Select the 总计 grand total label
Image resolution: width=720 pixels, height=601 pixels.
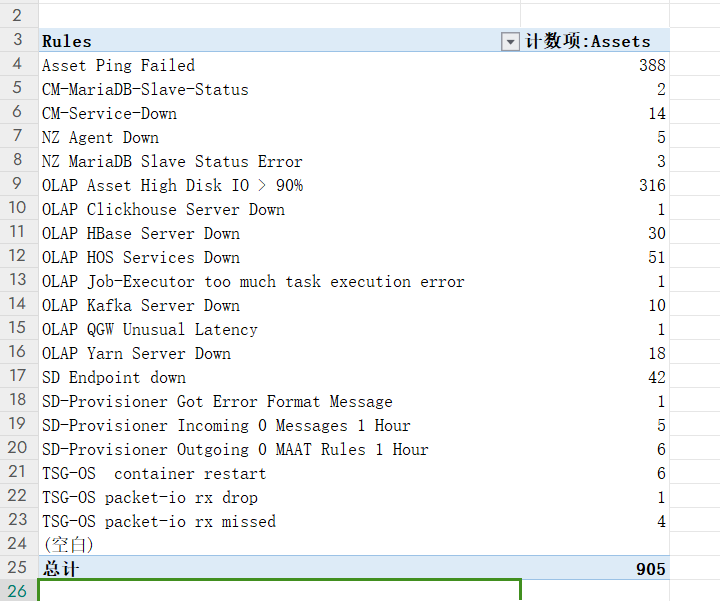tap(61, 569)
